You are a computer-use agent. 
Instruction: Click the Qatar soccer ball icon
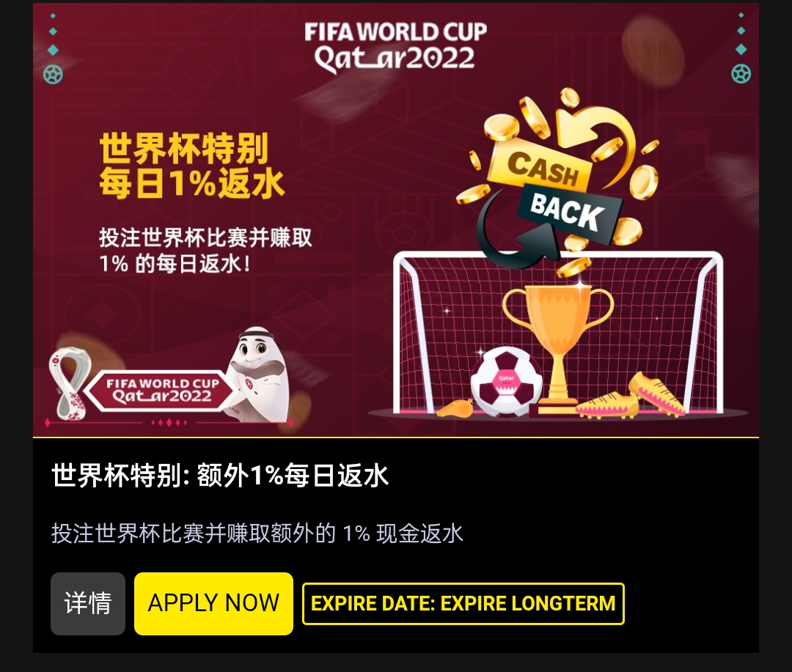point(506,382)
